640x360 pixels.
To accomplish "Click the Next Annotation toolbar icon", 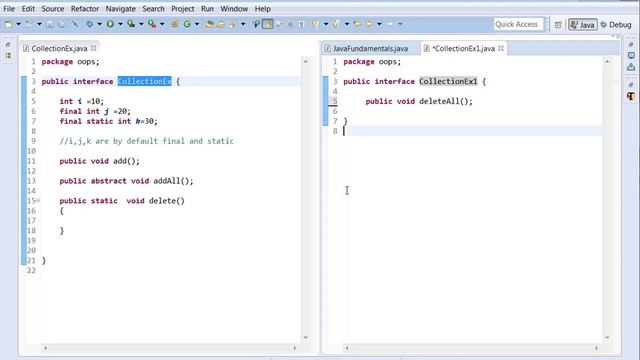I will pyautogui.click(x=315, y=24).
